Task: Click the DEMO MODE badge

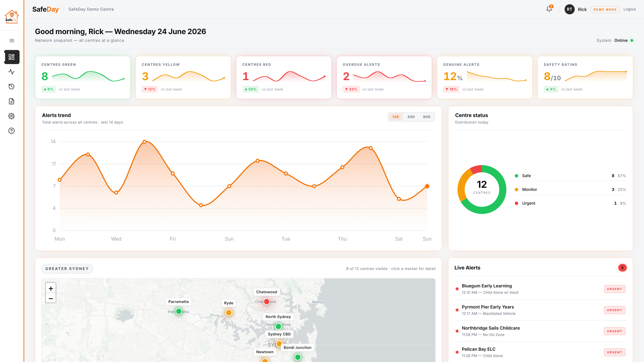Action: (x=605, y=10)
